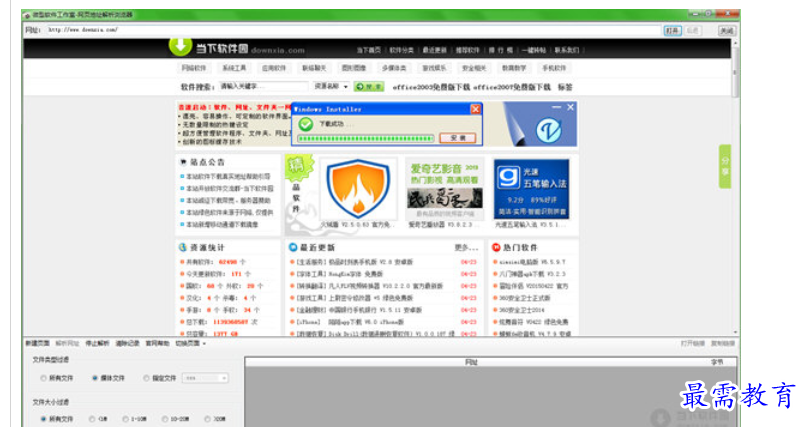This screenshot has width=804, height=427.
Task: Click the app icon in title bar
Action: coord(27,15)
